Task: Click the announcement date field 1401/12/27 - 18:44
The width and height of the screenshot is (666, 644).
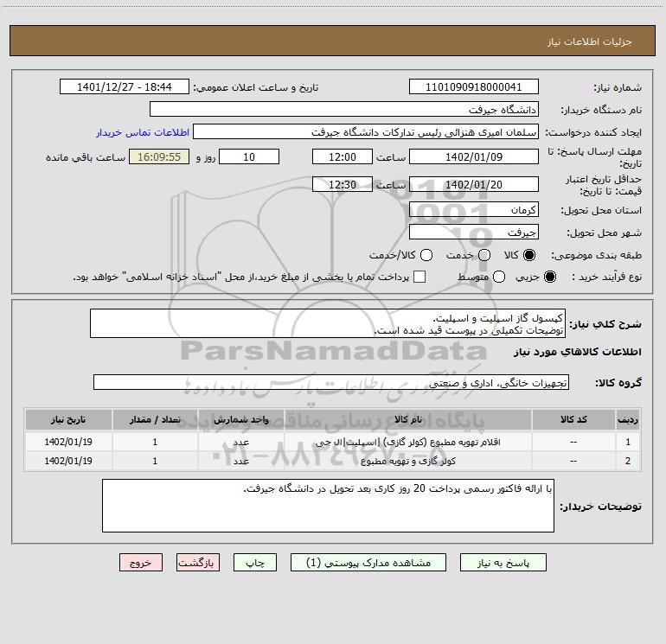Action: pos(125,86)
